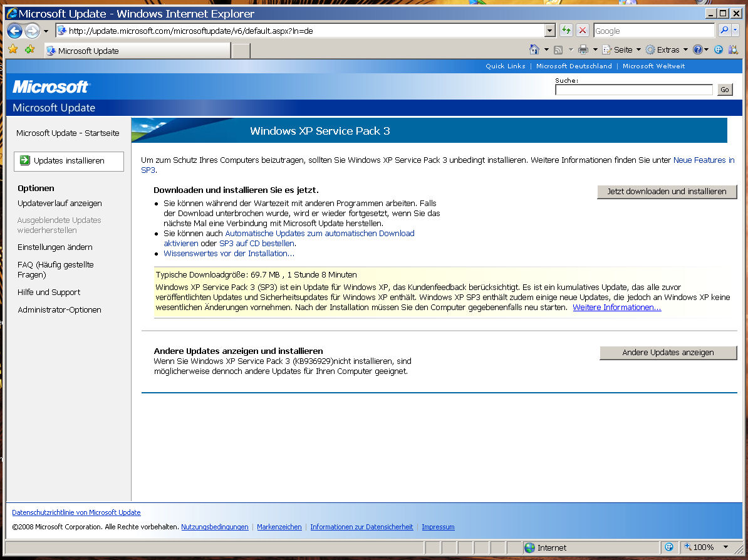Go to Microsoft Deutschland link
748x560 pixels.
(x=574, y=66)
